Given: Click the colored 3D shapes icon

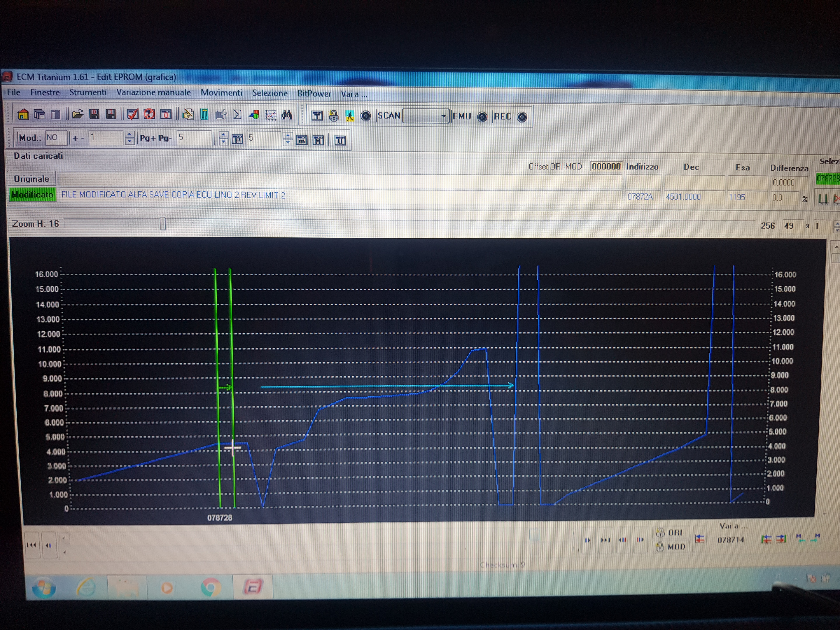Looking at the screenshot, I should pos(254,115).
